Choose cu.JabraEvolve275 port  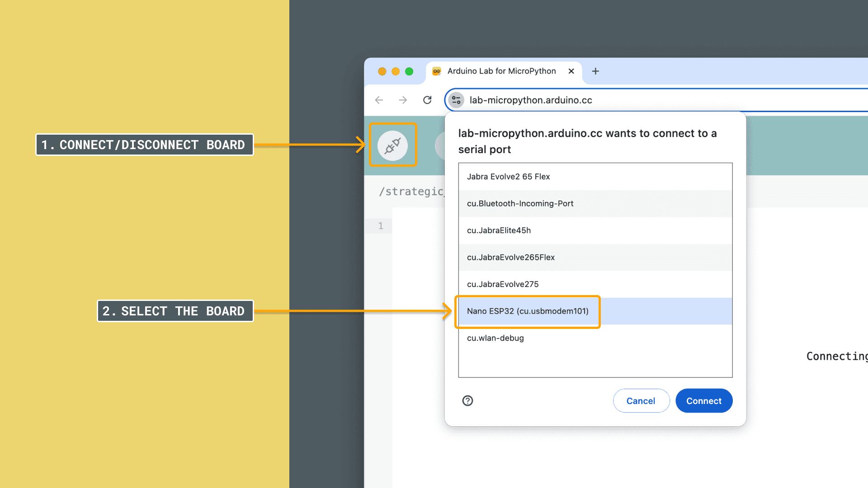503,284
